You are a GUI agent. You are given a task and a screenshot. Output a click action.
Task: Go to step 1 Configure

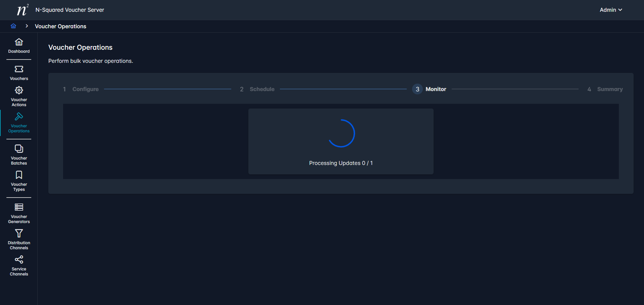85,89
